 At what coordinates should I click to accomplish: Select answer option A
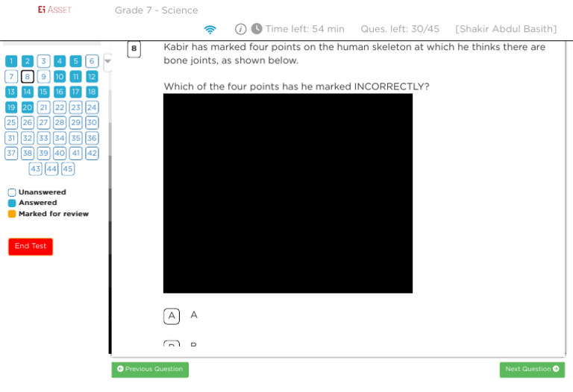coord(172,316)
